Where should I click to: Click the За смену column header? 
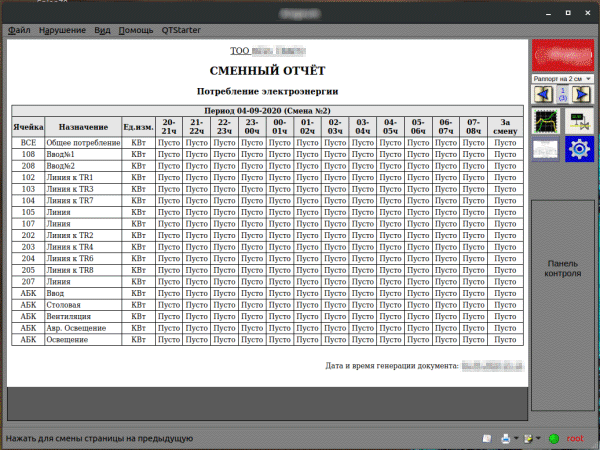point(505,127)
